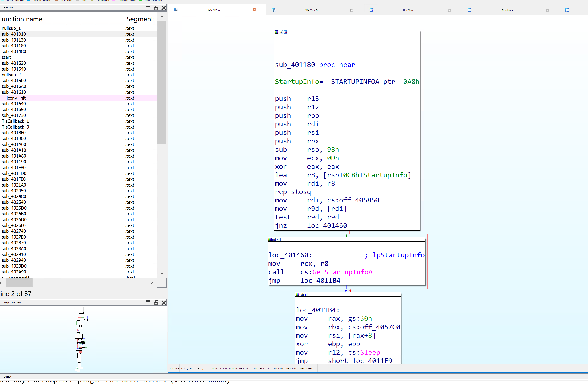This screenshot has width=588, height=385.
Task: Select the start function row
Action: point(78,57)
